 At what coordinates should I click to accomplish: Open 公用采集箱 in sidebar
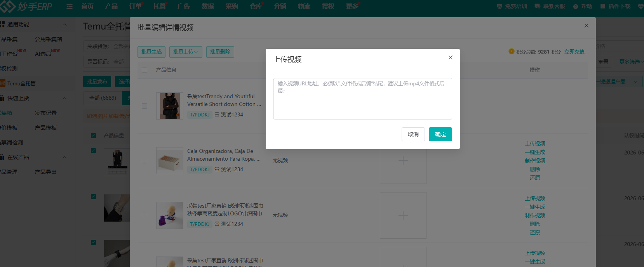coord(49,39)
